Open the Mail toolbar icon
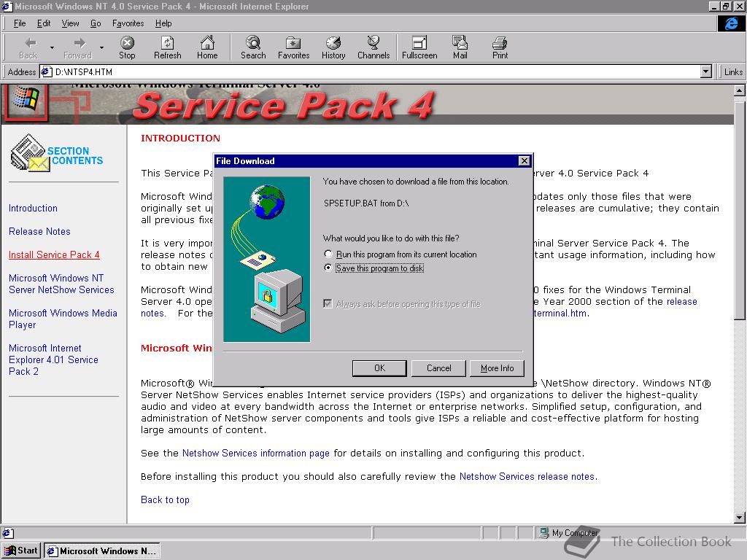 [x=460, y=47]
